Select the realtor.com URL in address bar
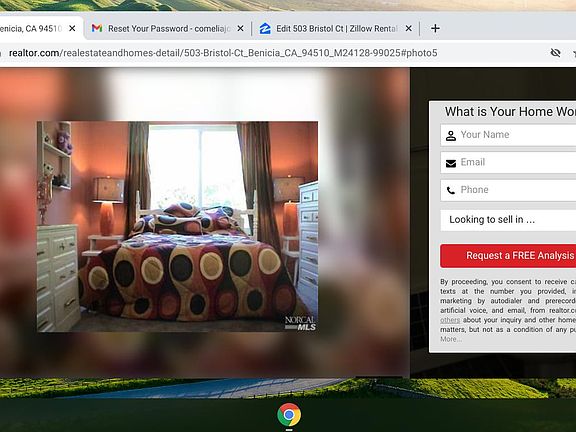576x432 pixels. pyautogui.click(x=223, y=53)
